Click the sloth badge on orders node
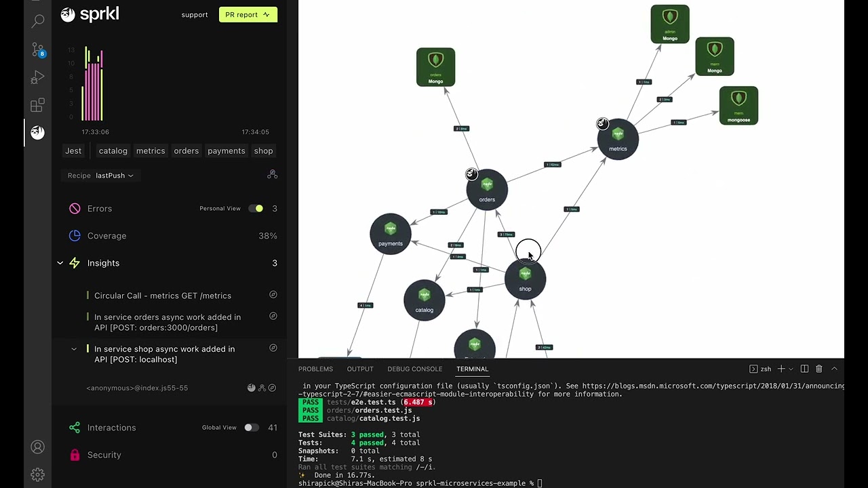The width and height of the screenshot is (868, 488). (471, 175)
